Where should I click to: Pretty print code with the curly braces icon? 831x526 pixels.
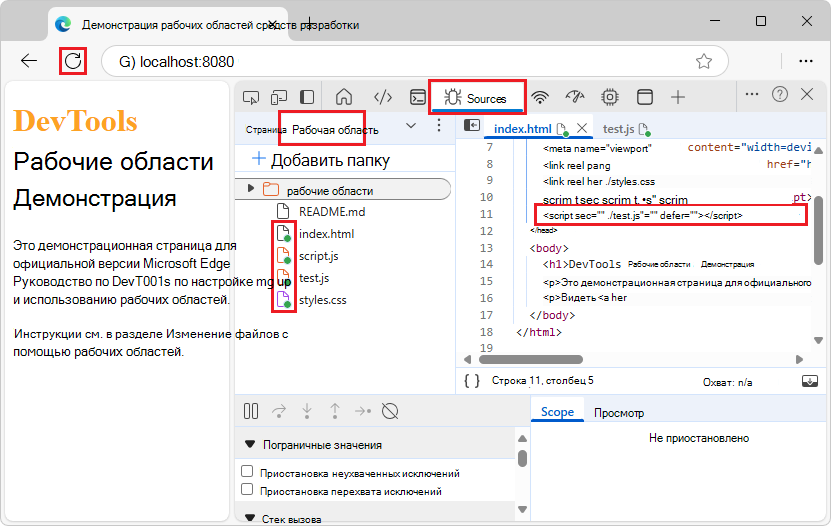tap(472, 381)
